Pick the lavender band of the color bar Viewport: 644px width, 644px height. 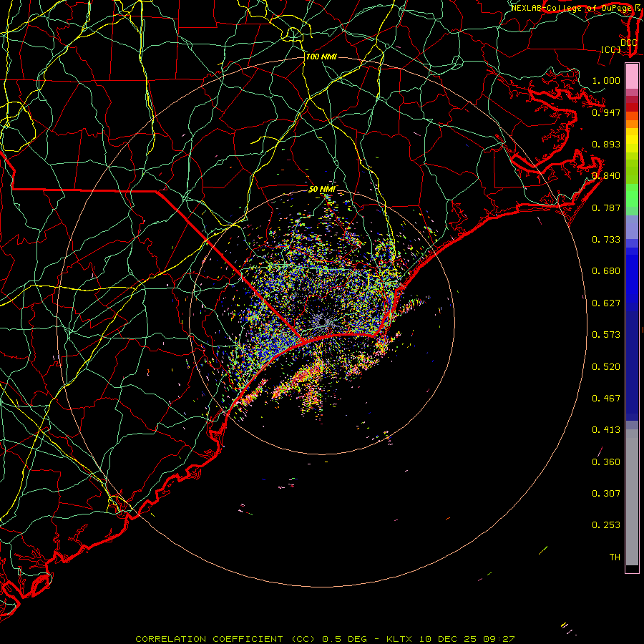tap(632, 227)
